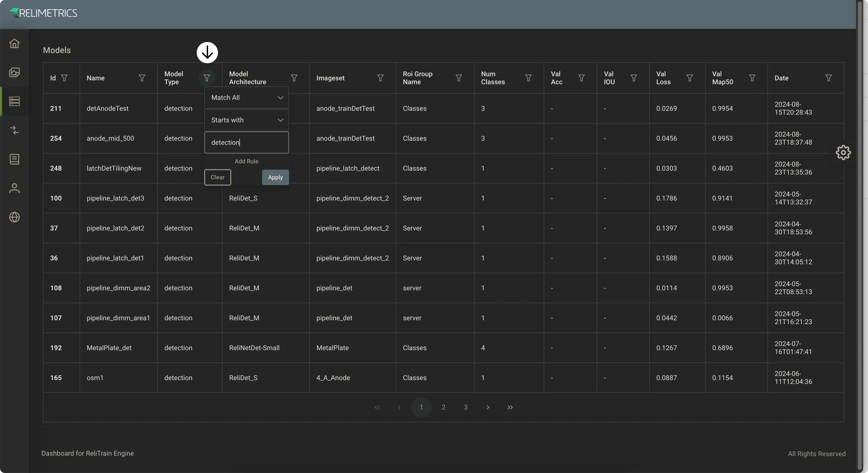Open settings gear on right edge
This screenshot has width=868, height=473.
point(843,153)
